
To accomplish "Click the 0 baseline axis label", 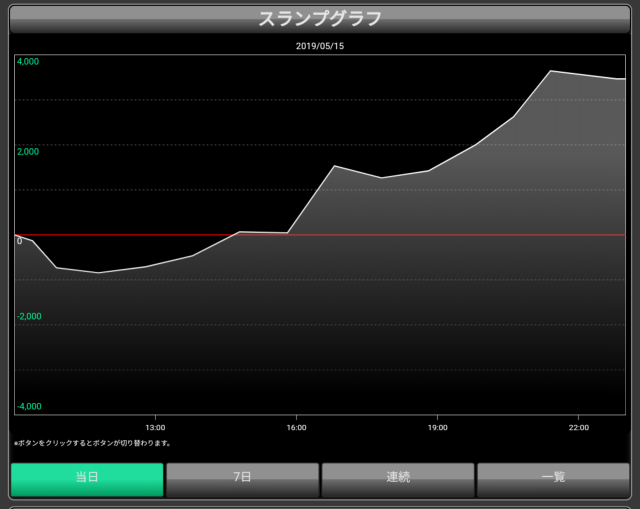I will (x=19, y=241).
